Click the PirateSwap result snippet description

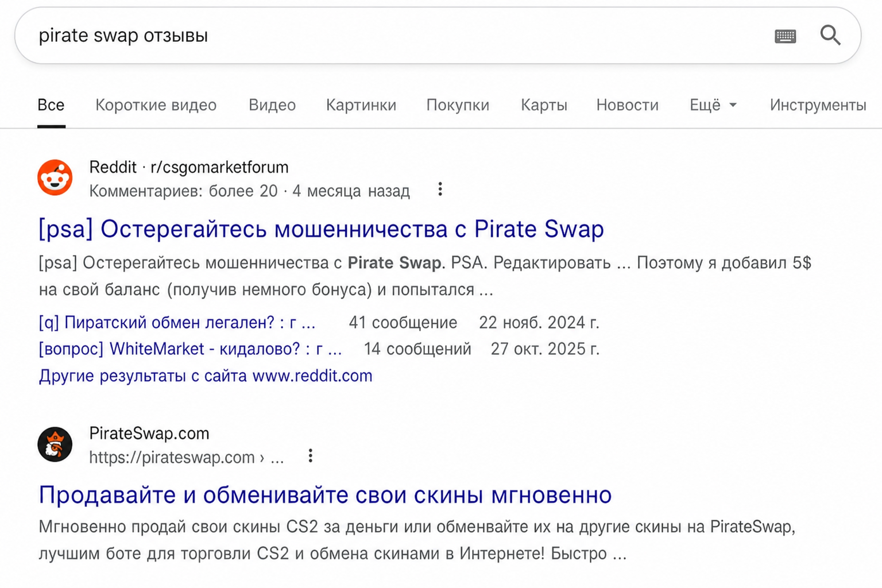[417, 540]
